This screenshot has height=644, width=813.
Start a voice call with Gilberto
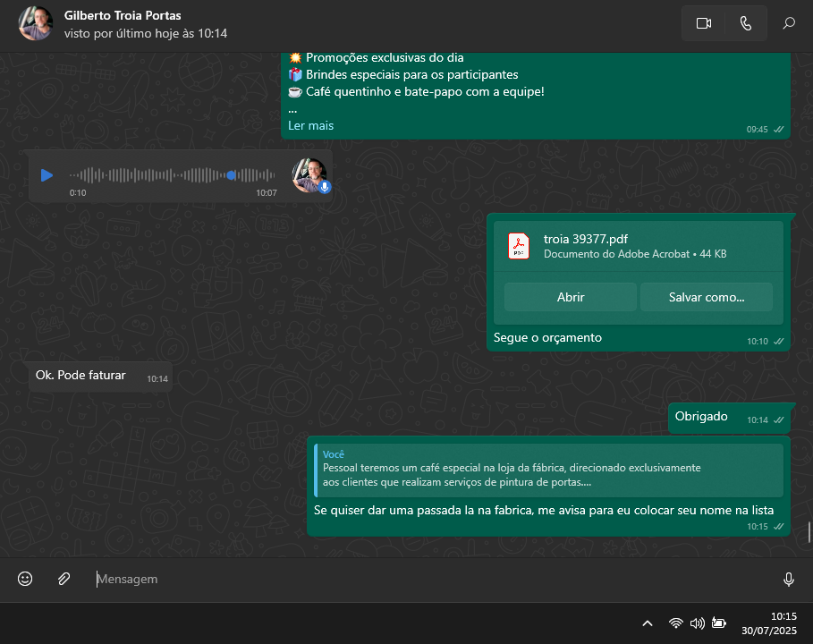[x=746, y=23]
